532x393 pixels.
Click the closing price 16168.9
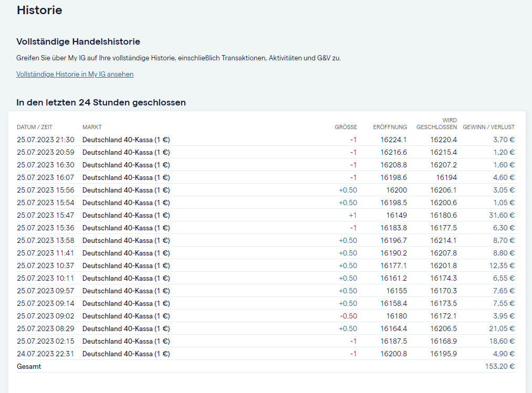pyautogui.click(x=443, y=342)
